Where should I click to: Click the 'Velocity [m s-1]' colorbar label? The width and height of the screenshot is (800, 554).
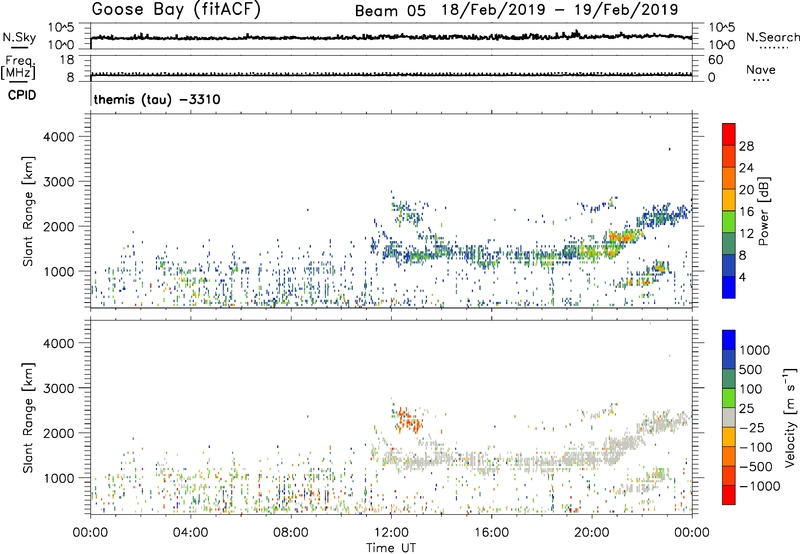click(790, 417)
